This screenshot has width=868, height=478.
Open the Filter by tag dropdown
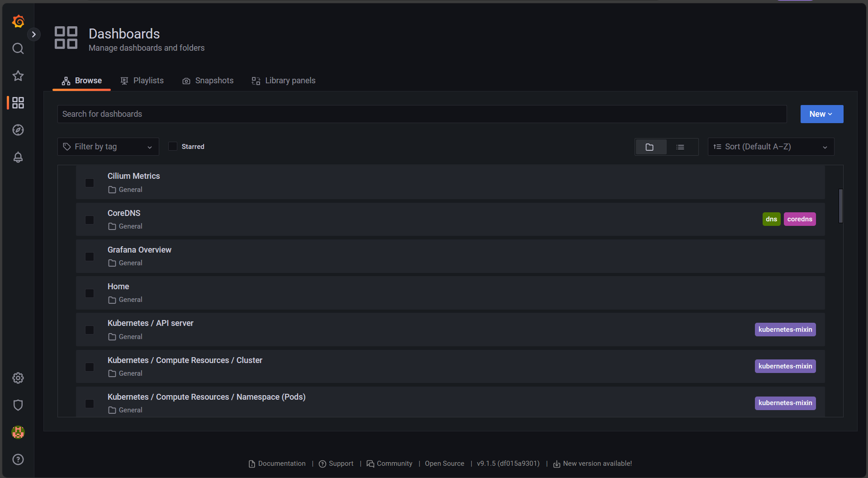coord(108,146)
